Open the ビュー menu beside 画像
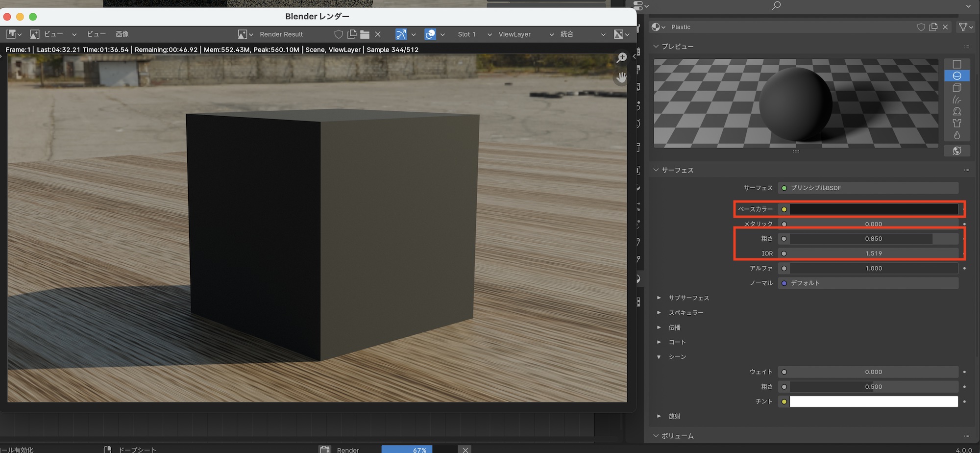 point(96,34)
